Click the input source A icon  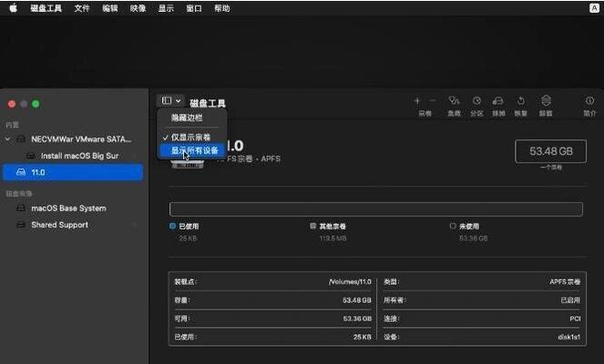(594, 8)
